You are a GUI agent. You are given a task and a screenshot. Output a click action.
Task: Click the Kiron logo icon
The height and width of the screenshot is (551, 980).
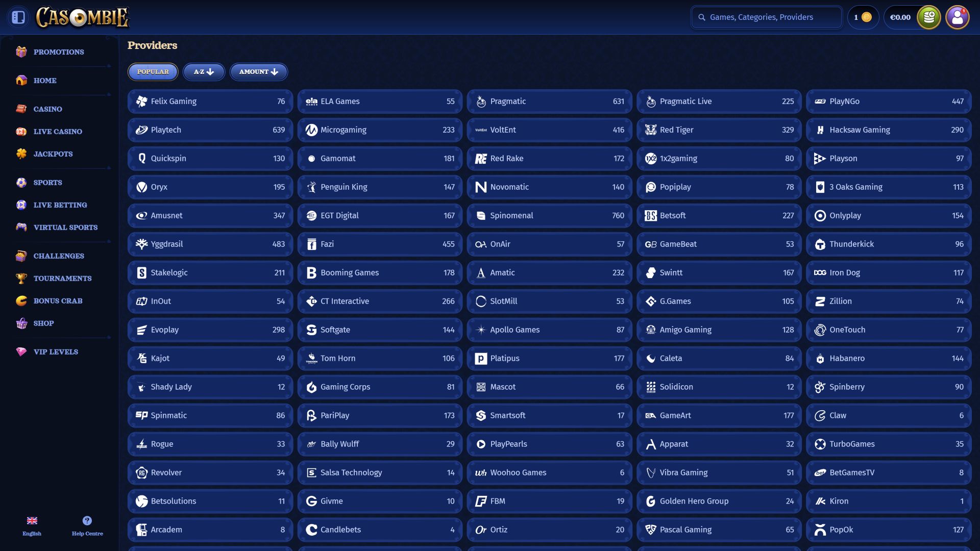coord(820,502)
